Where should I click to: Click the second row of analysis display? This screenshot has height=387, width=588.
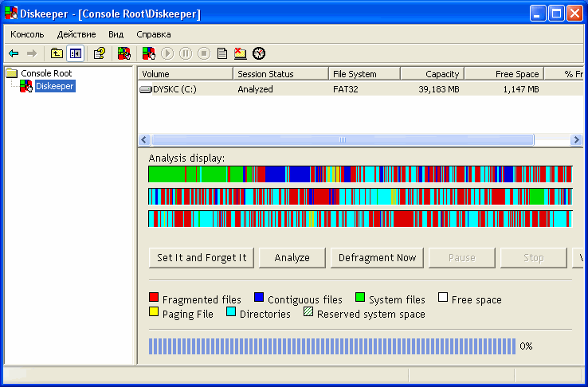pyautogui.click(x=360, y=197)
